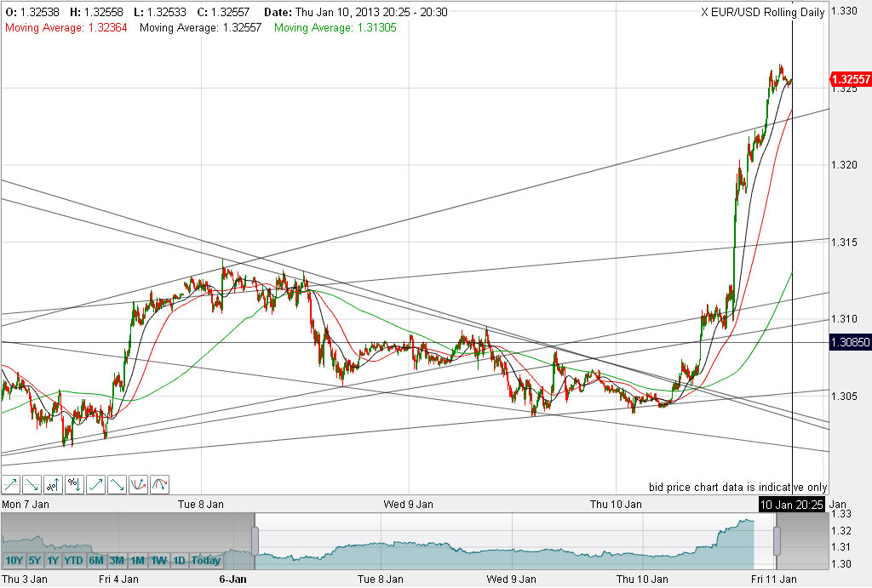
Task: Show the Today time range
Action: [206, 560]
